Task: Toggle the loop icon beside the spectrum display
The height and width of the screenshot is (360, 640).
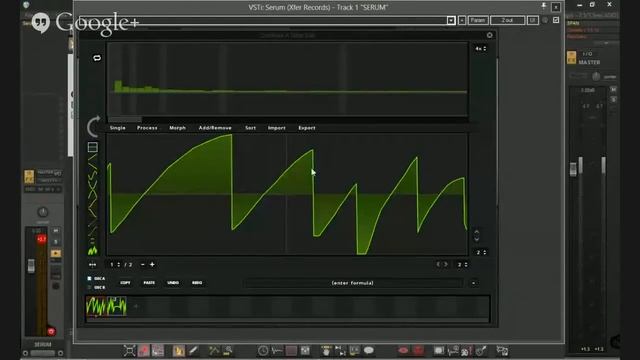Action: [x=97, y=58]
